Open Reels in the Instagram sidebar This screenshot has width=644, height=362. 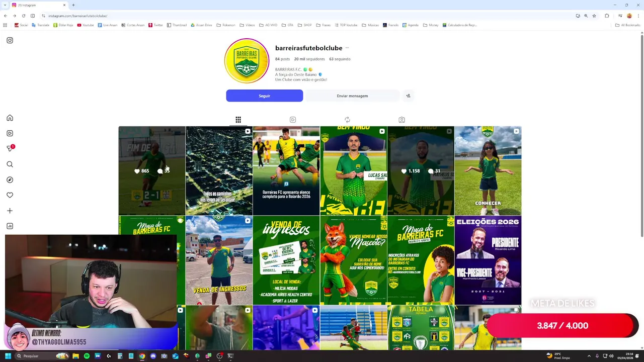point(10,133)
